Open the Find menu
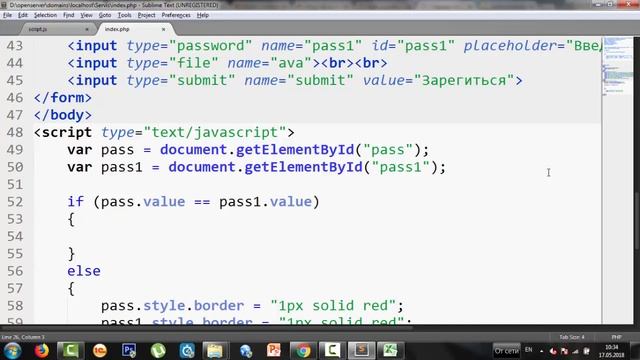 [69, 15]
